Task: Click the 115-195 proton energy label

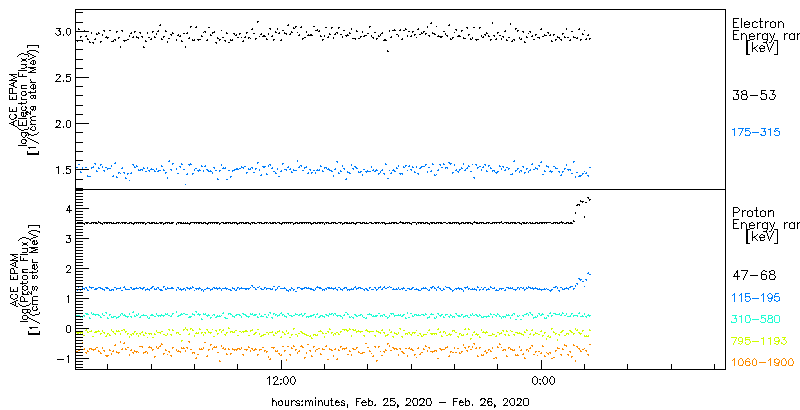Action: pos(756,297)
